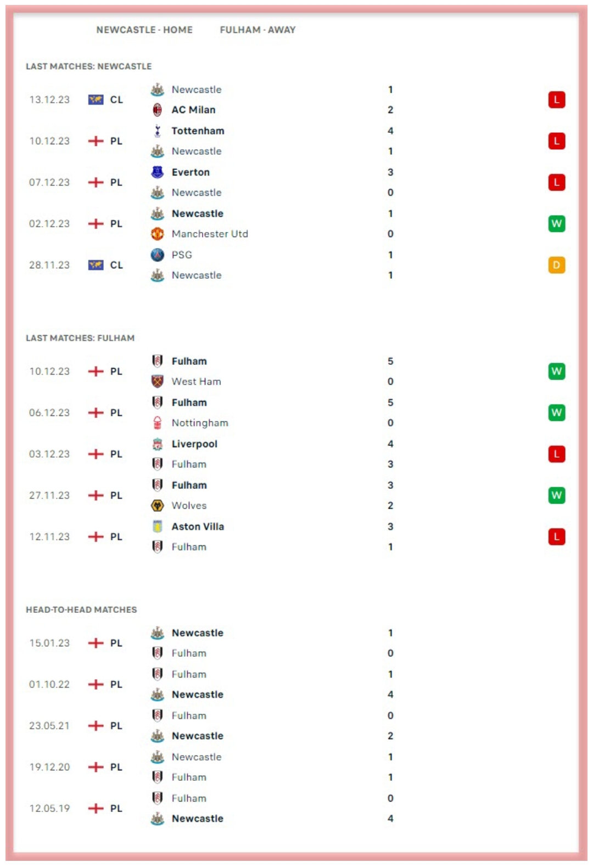This screenshot has height=868, width=593.
Task: Click the Nottingham club crest
Action: point(158,423)
